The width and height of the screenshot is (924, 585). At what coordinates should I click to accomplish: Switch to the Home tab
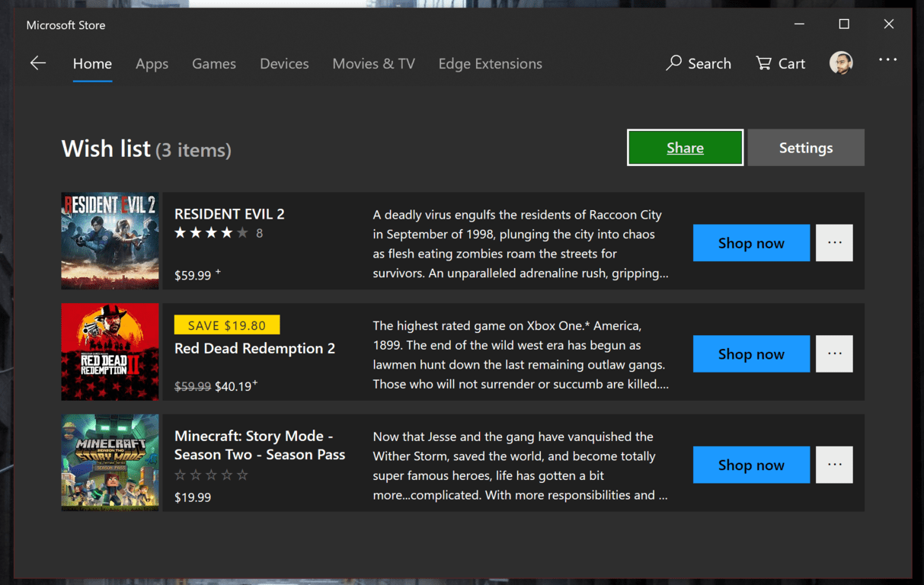tap(92, 64)
